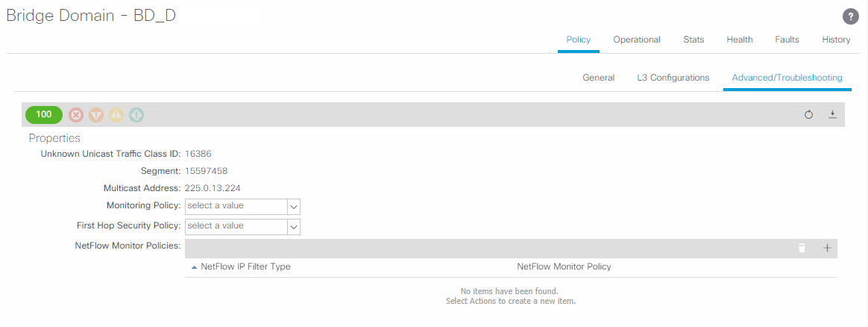868x327 pixels.
Task: Switch to the Operational tab
Action: click(x=636, y=40)
